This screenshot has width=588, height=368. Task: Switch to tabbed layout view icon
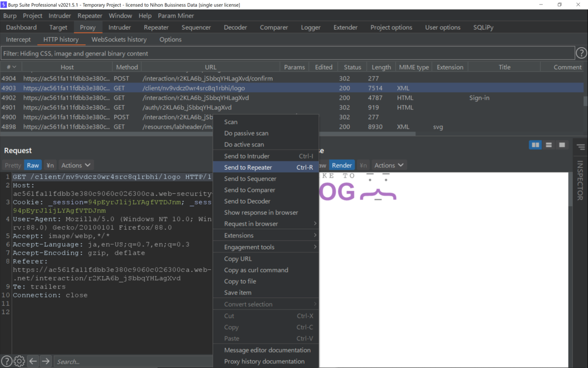pyautogui.click(x=562, y=145)
